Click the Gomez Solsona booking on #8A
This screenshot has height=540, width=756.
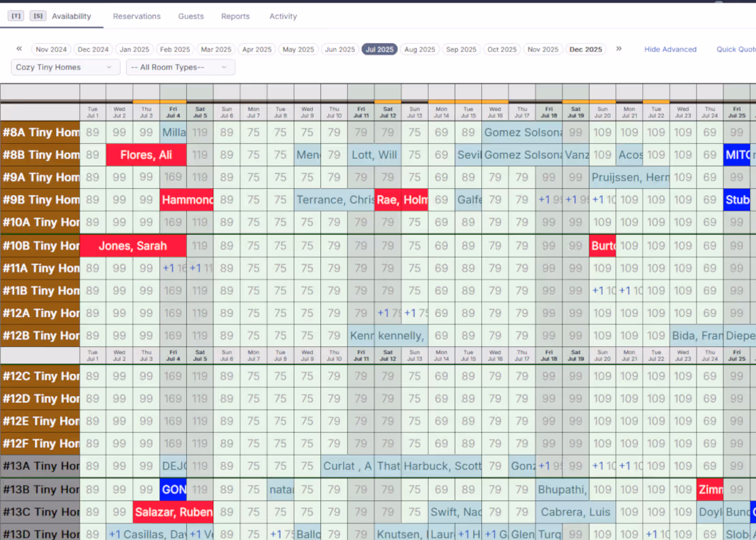(522, 132)
